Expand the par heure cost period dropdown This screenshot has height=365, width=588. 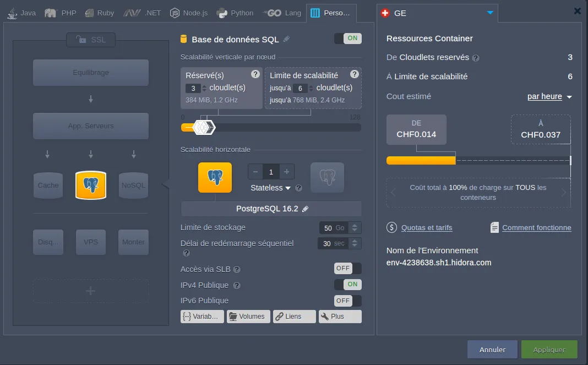tap(549, 97)
